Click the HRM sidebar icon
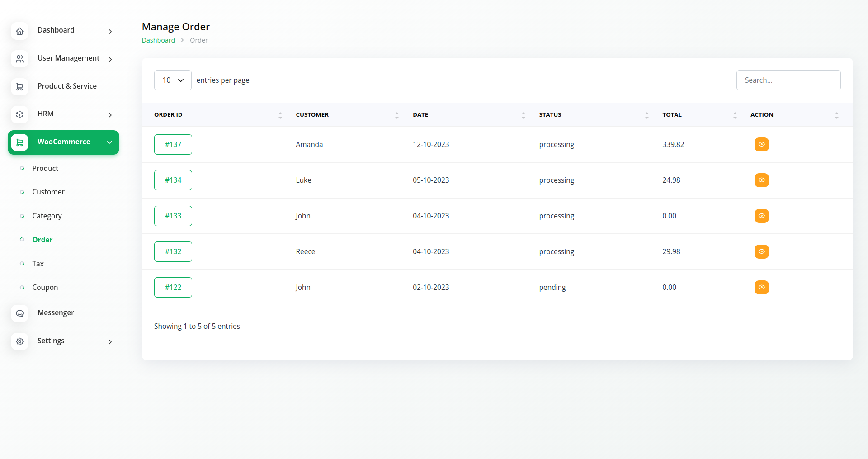 [x=19, y=114]
